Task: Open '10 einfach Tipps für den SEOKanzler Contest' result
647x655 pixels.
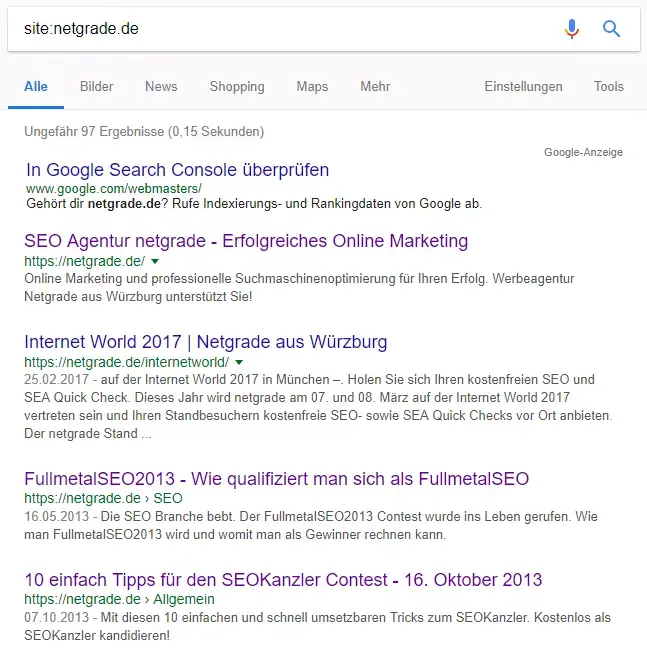Action: [282, 580]
